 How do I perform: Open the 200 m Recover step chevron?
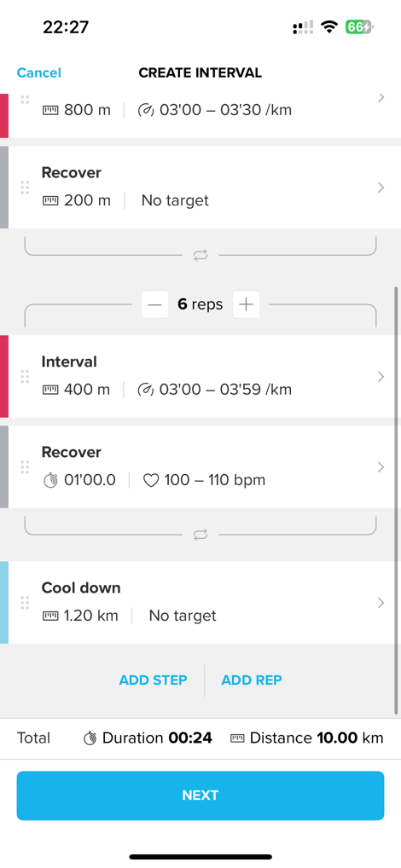[x=381, y=188]
